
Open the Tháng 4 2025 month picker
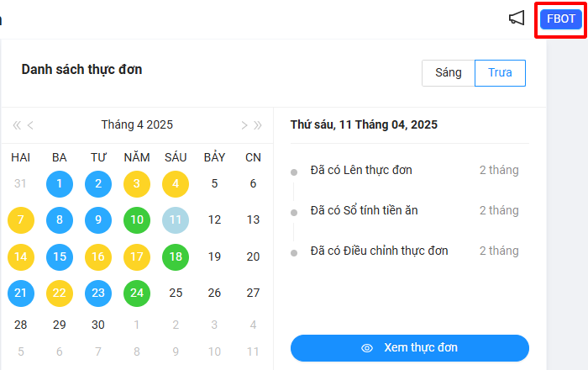point(137,124)
